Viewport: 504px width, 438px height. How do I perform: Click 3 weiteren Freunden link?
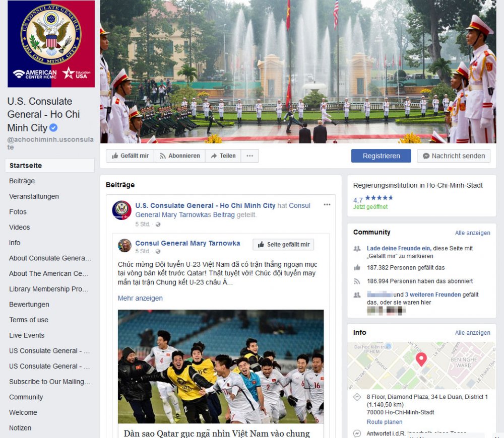[432, 295]
